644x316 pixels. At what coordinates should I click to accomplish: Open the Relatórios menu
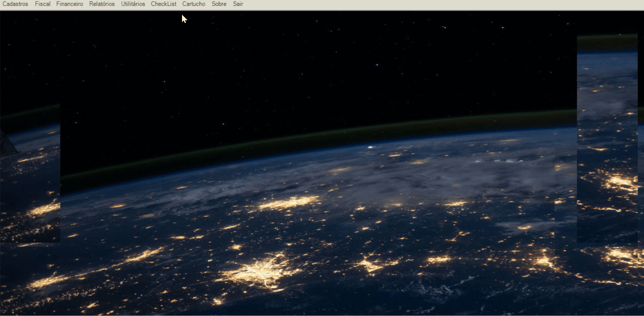(102, 4)
